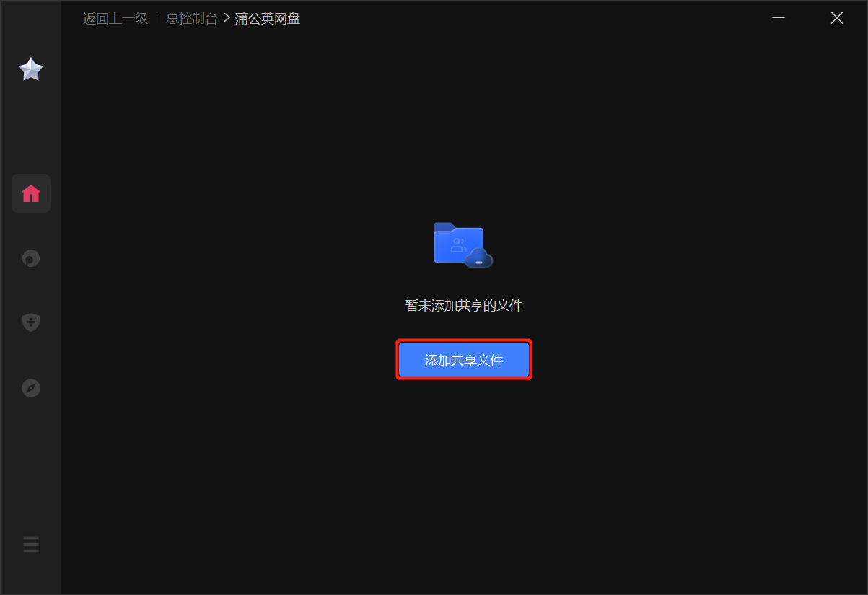
Task: Navigate to 总控制台 breadcrumb
Action: [x=192, y=19]
